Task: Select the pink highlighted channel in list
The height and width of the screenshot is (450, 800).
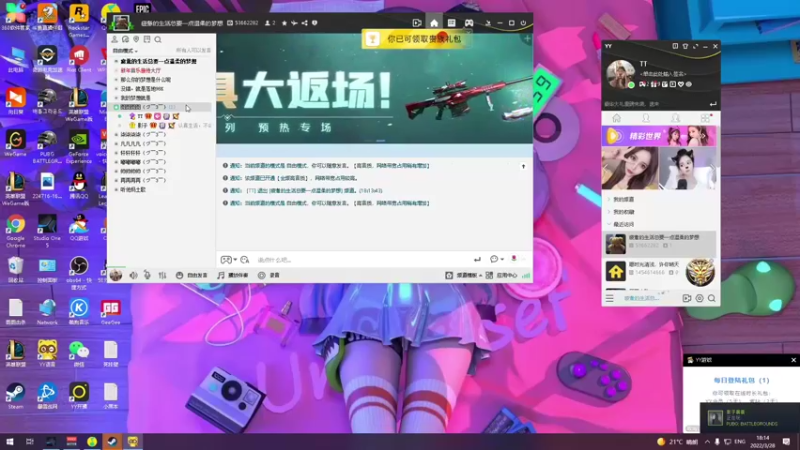Action: point(141,70)
